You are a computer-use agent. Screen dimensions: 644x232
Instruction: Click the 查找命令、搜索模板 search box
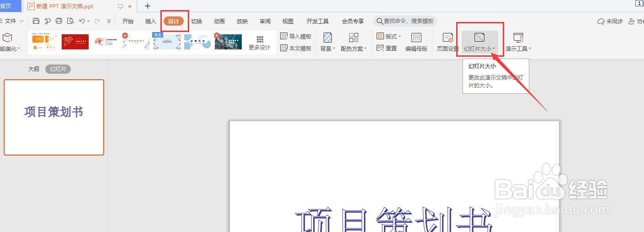pos(405,21)
